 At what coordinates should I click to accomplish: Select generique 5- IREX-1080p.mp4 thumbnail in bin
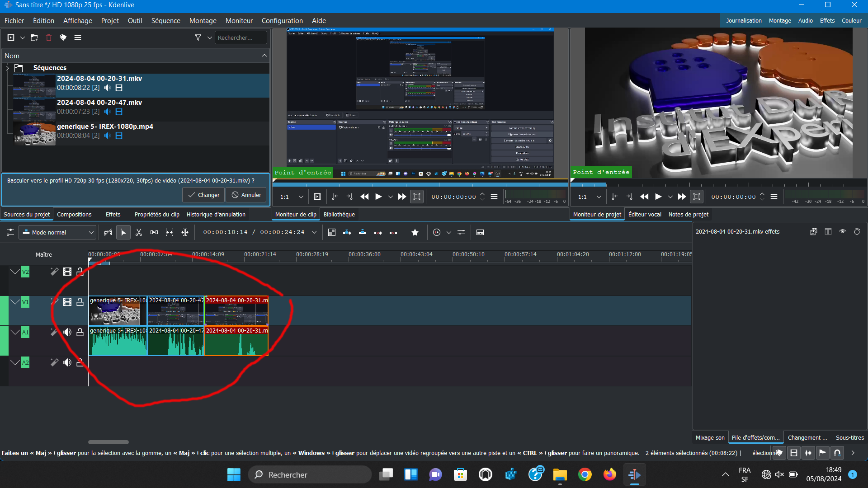click(x=34, y=134)
